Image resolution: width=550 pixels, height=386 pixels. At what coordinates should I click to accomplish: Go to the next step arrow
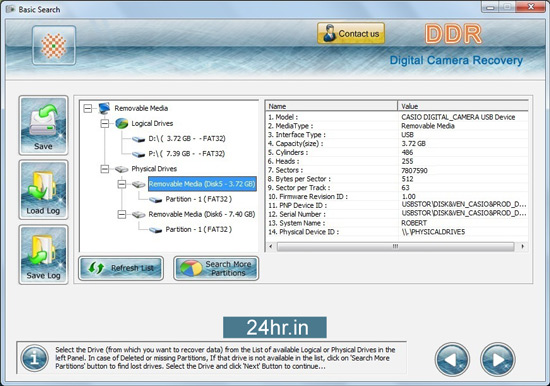click(x=497, y=359)
